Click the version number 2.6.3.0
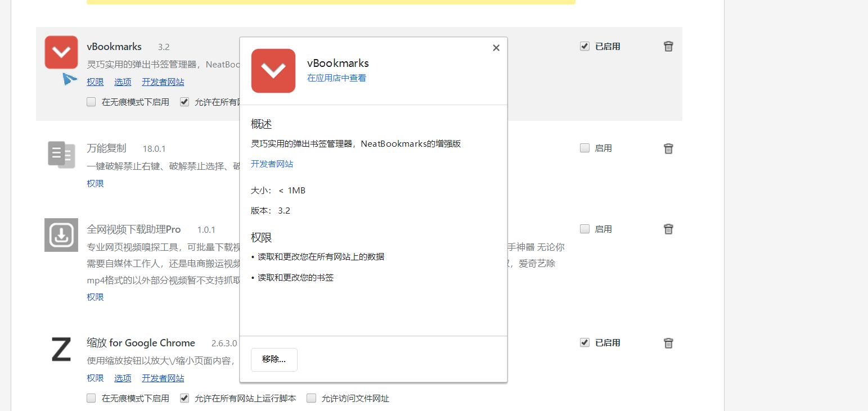868x411 pixels. point(224,344)
